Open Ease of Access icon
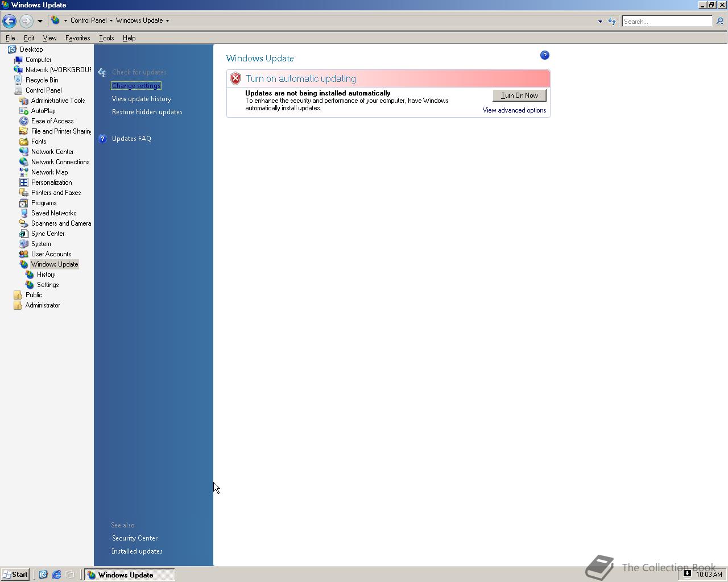This screenshot has width=728, height=582. click(x=23, y=121)
